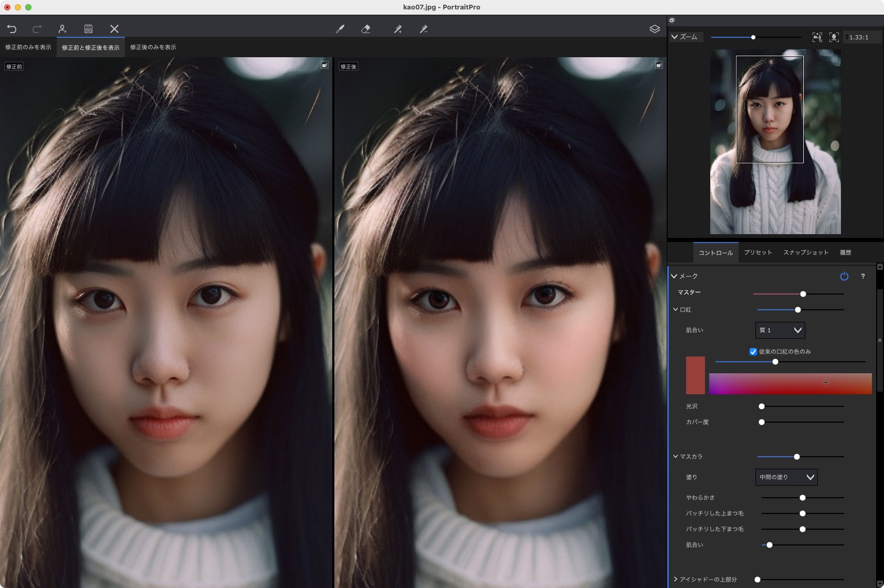Open the 履歴 tab

point(846,253)
